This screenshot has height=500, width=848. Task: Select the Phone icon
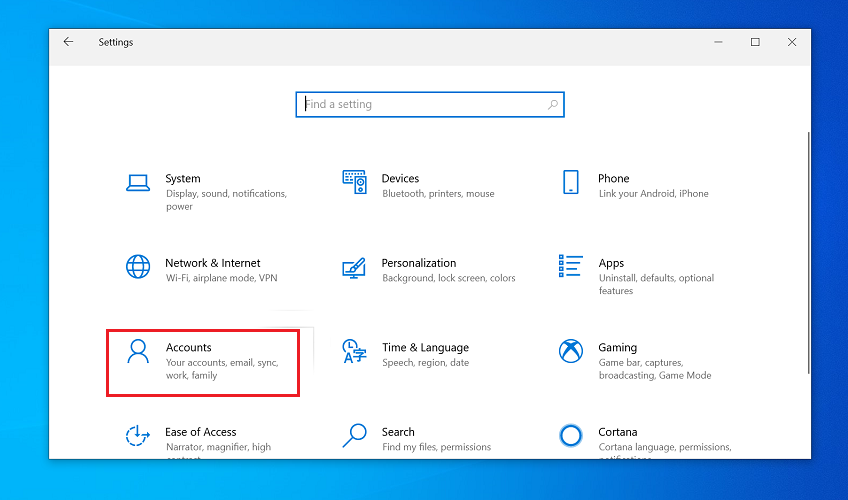(x=571, y=182)
